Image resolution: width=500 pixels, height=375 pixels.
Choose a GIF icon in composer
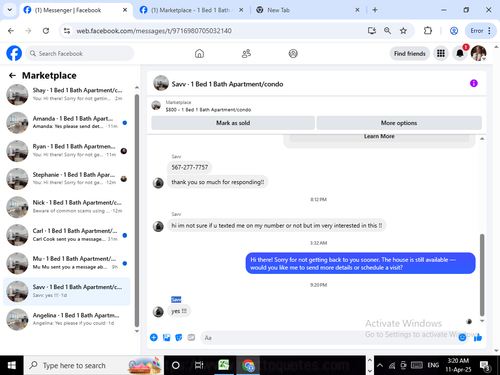click(x=191, y=337)
